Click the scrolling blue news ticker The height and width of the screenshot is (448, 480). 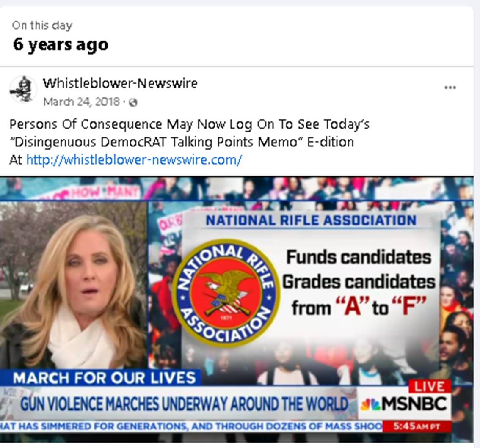191,426
